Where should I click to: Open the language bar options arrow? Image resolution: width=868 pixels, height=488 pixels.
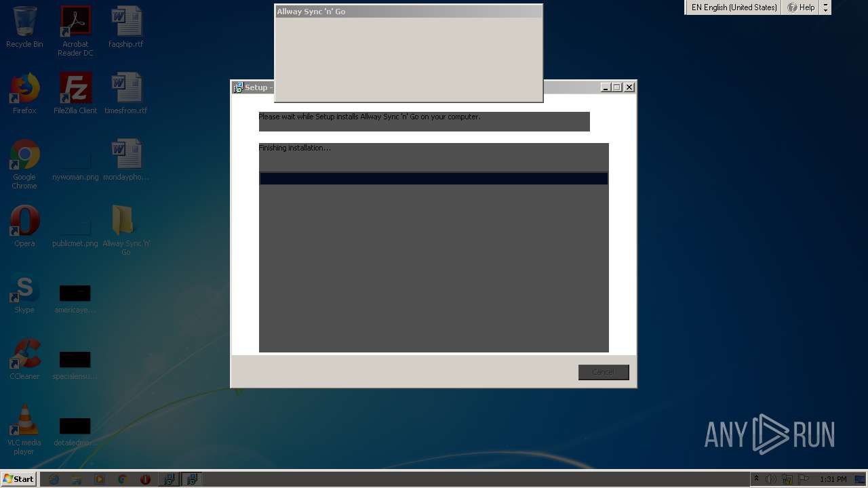point(825,7)
